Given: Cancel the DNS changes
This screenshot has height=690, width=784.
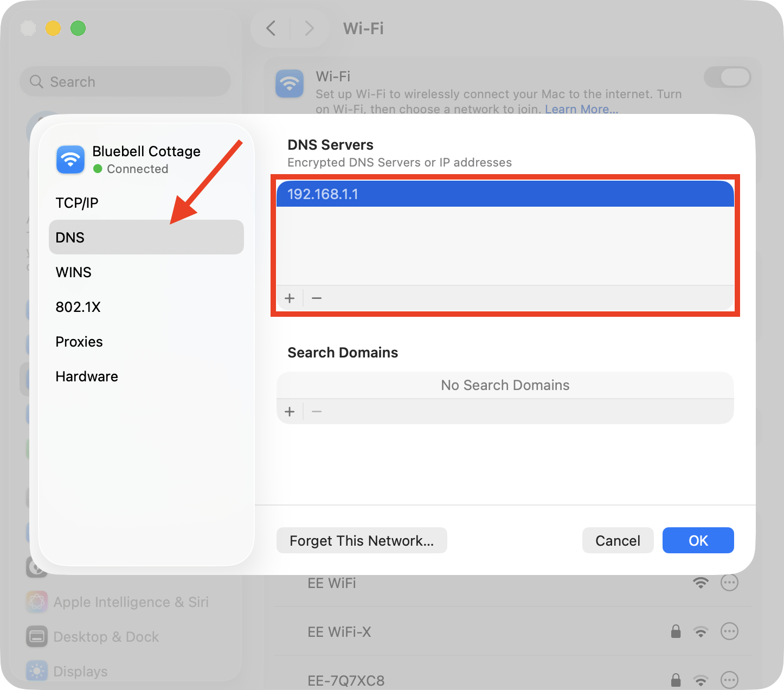Looking at the screenshot, I should pyautogui.click(x=618, y=540).
